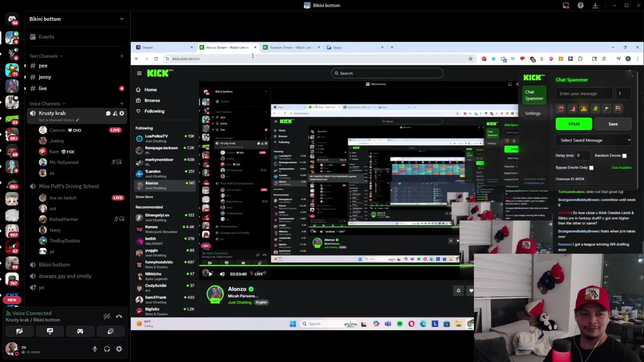The width and height of the screenshot is (644, 362).
Task: Open chat for Krusty krab voice channel
Action: point(108,114)
